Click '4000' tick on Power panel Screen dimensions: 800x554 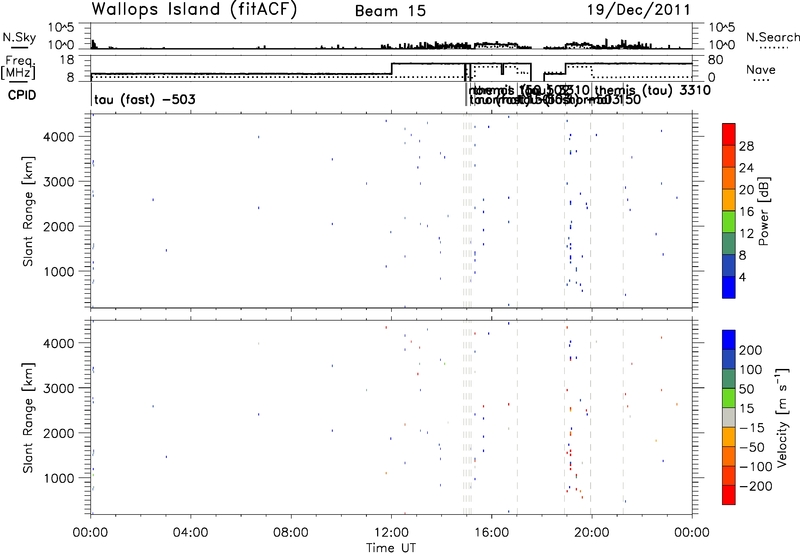click(59, 137)
